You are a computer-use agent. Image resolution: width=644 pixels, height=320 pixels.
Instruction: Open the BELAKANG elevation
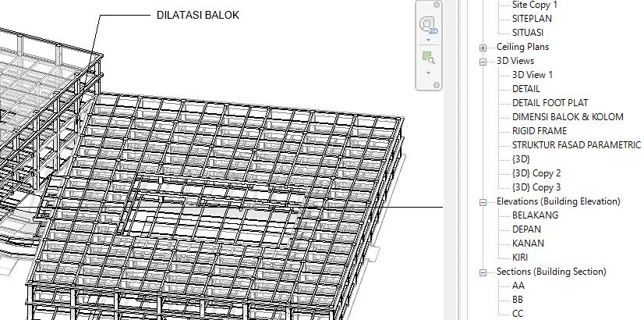535,215
